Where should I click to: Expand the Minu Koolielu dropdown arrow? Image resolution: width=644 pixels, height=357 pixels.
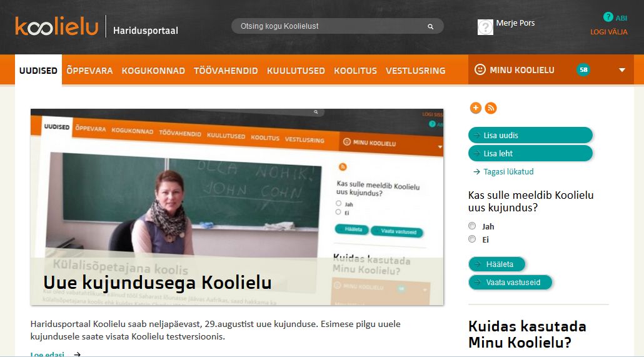622,70
